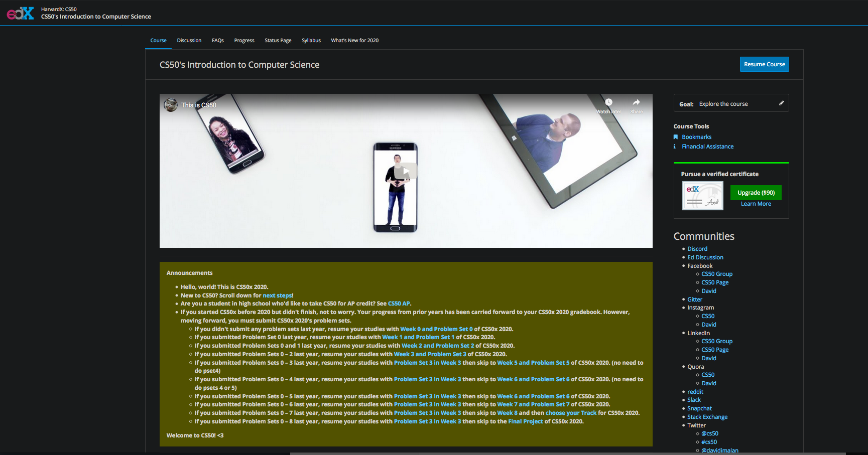Open LinkedIn CS50 Group link
The width and height of the screenshot is (868, 455).
pyautogui.click(x=717, y=341)
